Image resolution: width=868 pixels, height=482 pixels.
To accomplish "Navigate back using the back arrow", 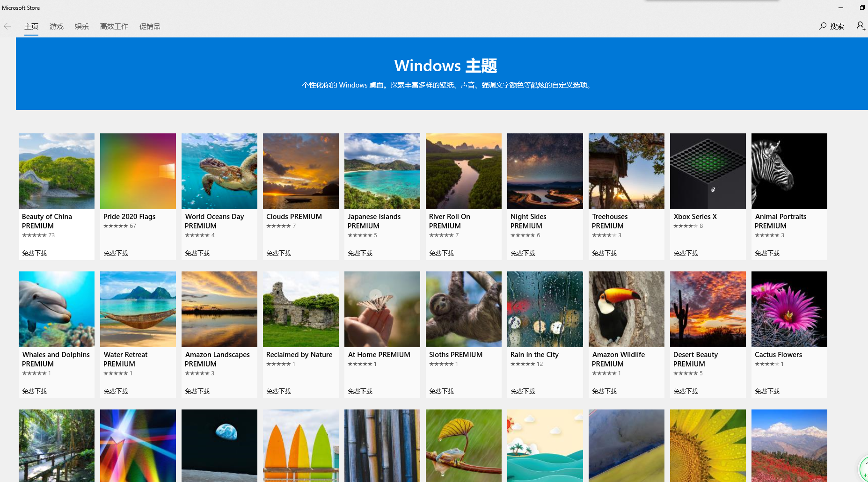I will click(x=7, y=26).
